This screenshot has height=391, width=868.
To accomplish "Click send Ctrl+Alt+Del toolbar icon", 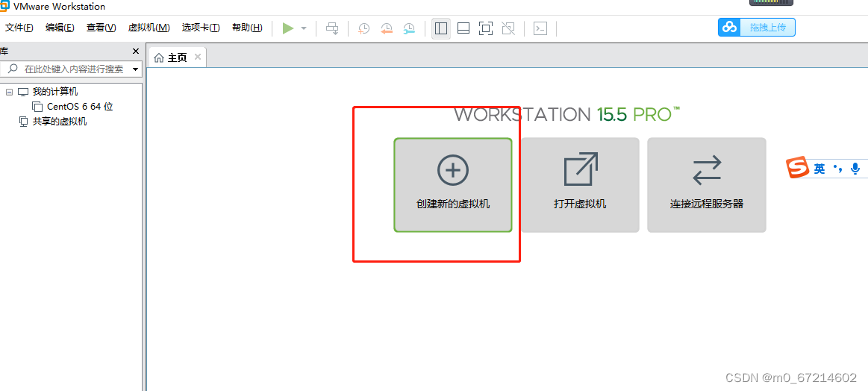I will (332, 28).
